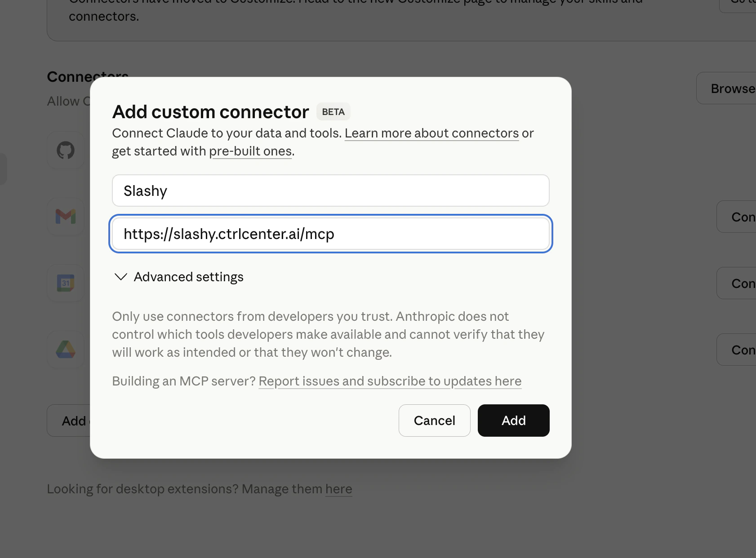Viewport: 756px width, 558px height.
Task: Connect the Google Drive integration
Action: 742,349
